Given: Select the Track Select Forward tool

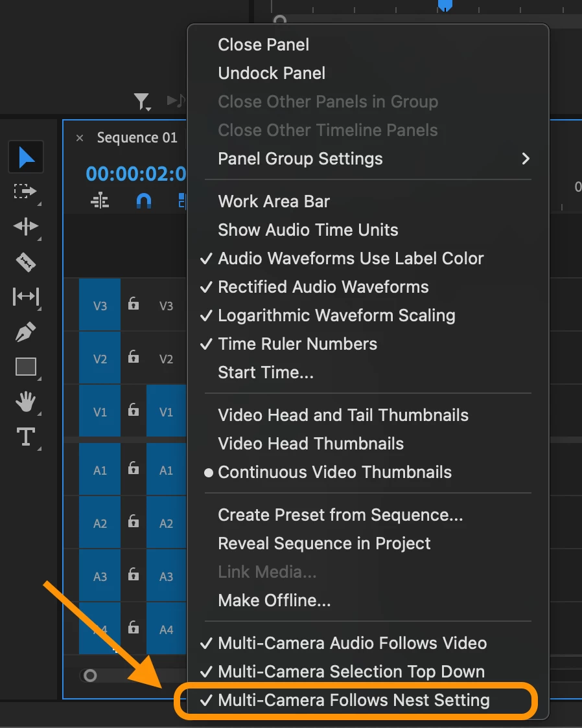Looking at the screenshot, I should [25, 191].
